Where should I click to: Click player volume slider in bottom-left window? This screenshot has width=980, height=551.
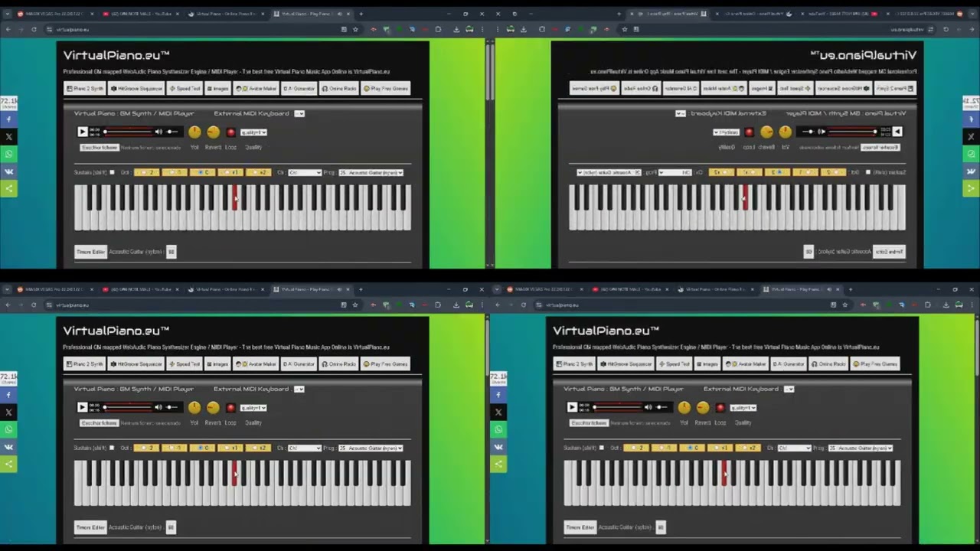click(x=173, y=407)
